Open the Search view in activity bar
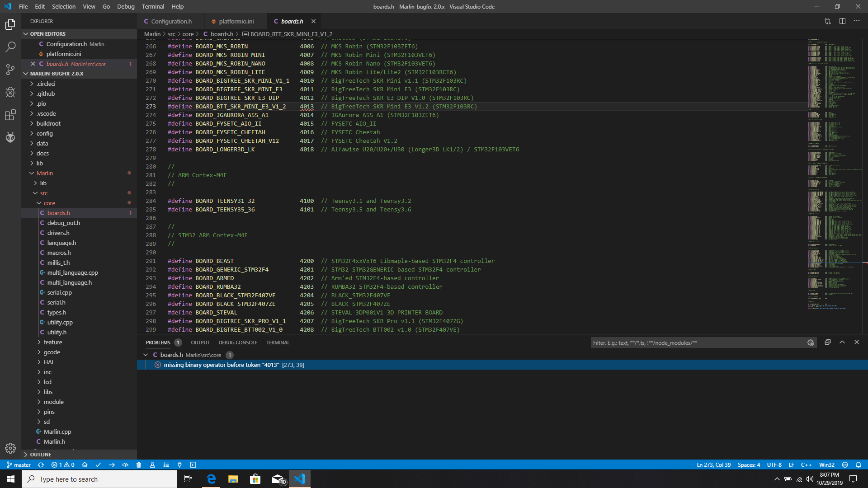The width and height of the screenshot is (868, 488). [10, 47]
